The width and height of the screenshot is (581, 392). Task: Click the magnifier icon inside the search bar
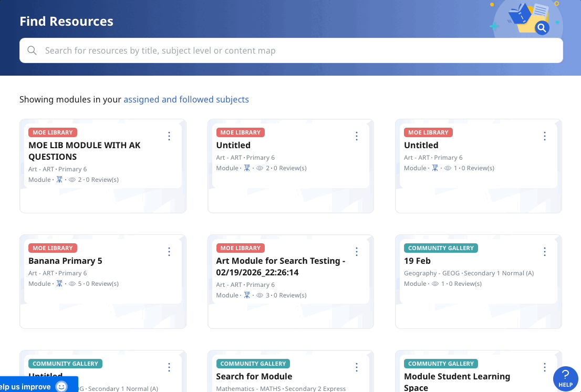pos(32,50)
